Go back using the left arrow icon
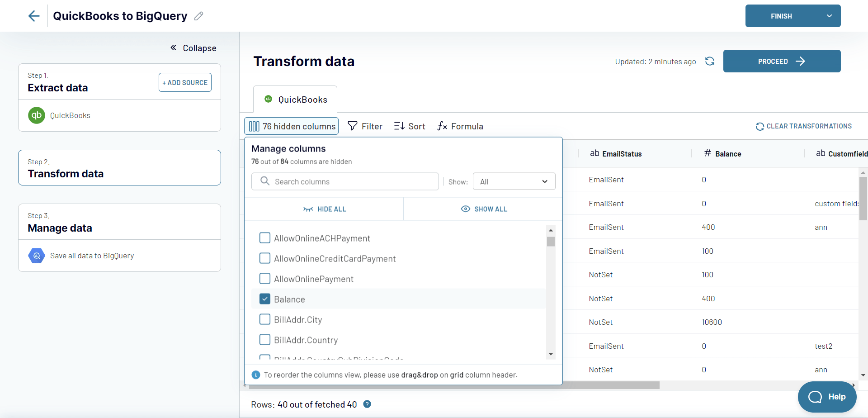Image resolution: width=868 pixels, height=418 pixels. [34, 16]
